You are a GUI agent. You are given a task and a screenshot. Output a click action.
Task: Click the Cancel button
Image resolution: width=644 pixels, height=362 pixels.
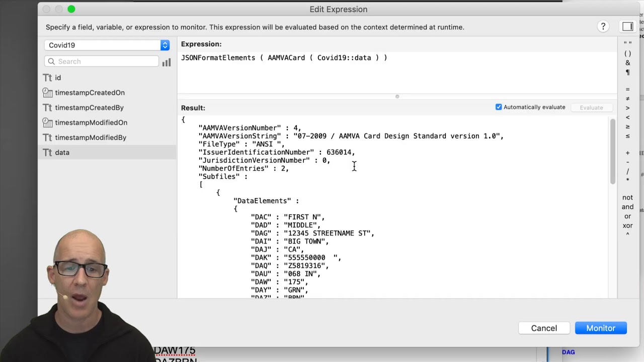[x=544, y=328]
